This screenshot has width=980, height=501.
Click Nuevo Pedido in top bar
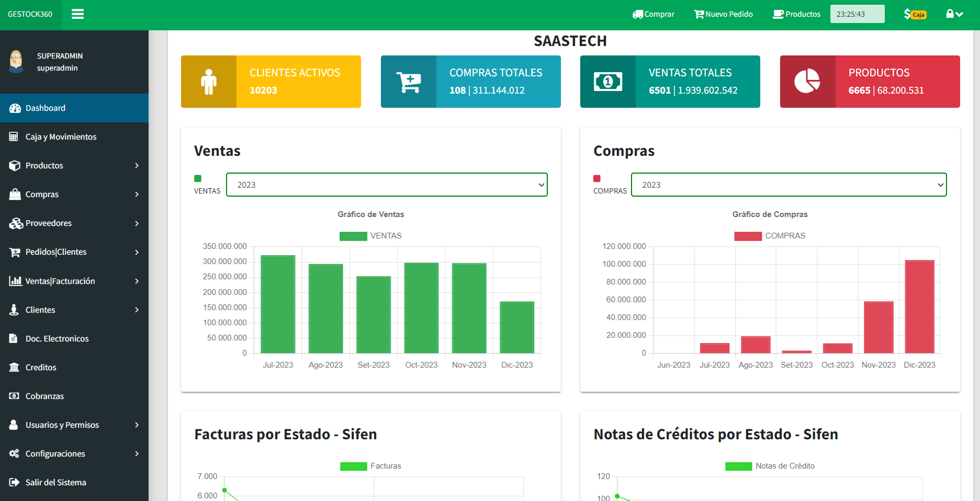(723, 14)
